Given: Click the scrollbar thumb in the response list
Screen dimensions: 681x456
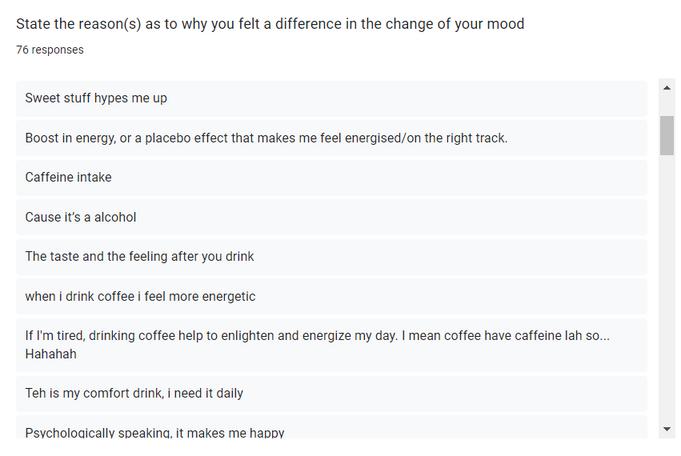Looking at the screenshot, I should tap(667, 135).
